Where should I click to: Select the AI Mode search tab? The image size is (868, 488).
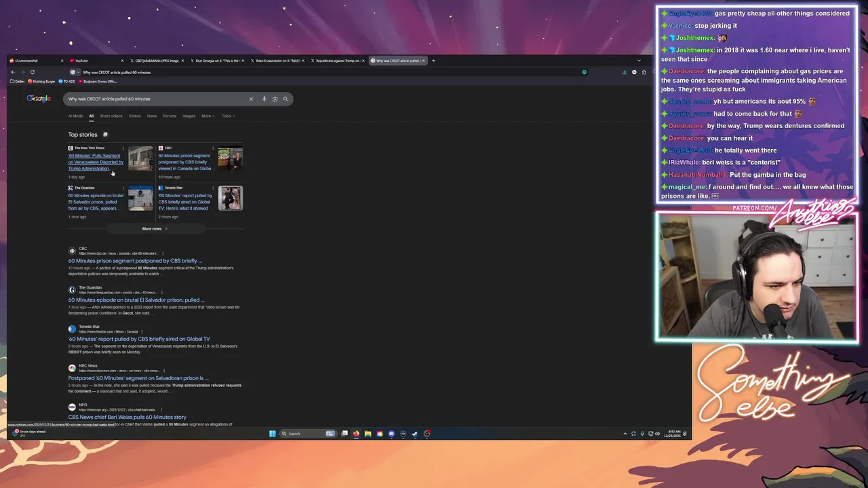pos(75,116)
